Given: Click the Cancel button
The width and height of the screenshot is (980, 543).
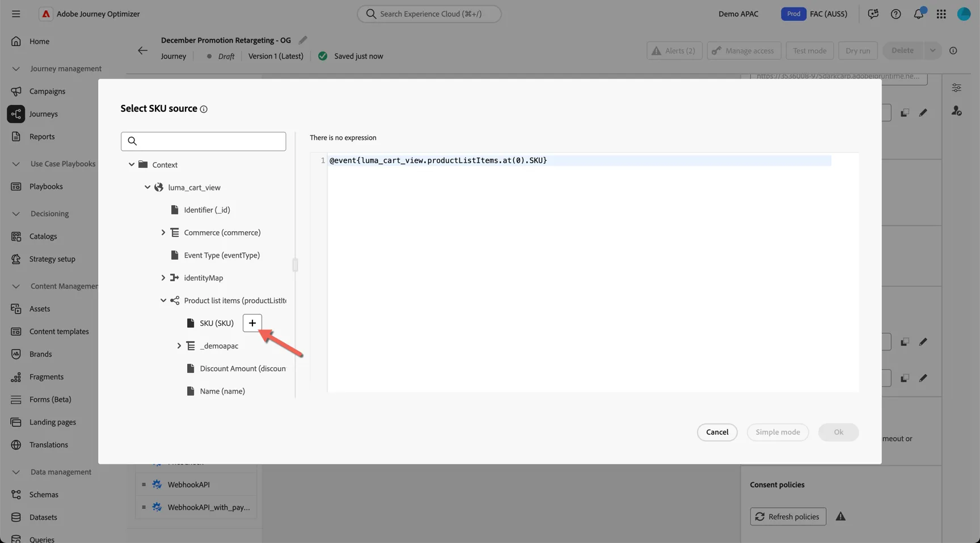Looking at the screenshot, I should tap(717, 432).
